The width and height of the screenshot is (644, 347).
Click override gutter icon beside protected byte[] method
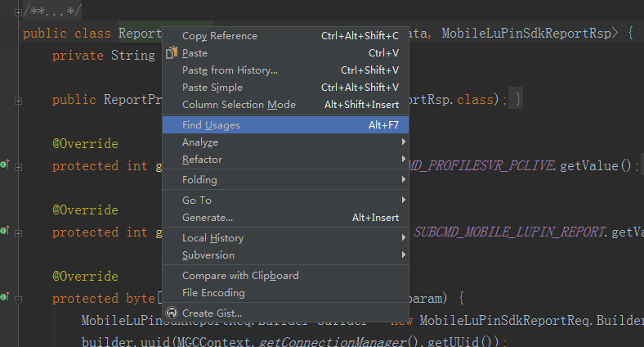[4, 299]
